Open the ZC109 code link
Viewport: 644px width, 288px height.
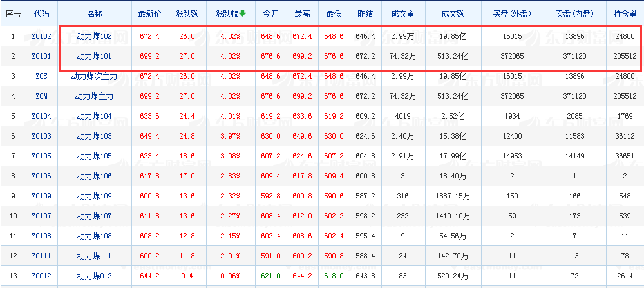click(x=41, y=196)
